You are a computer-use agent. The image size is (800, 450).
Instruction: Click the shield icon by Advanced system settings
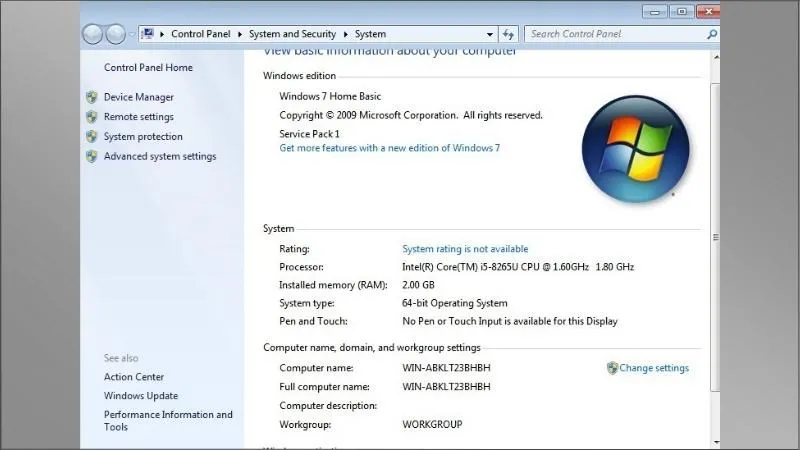coord(91,157)
